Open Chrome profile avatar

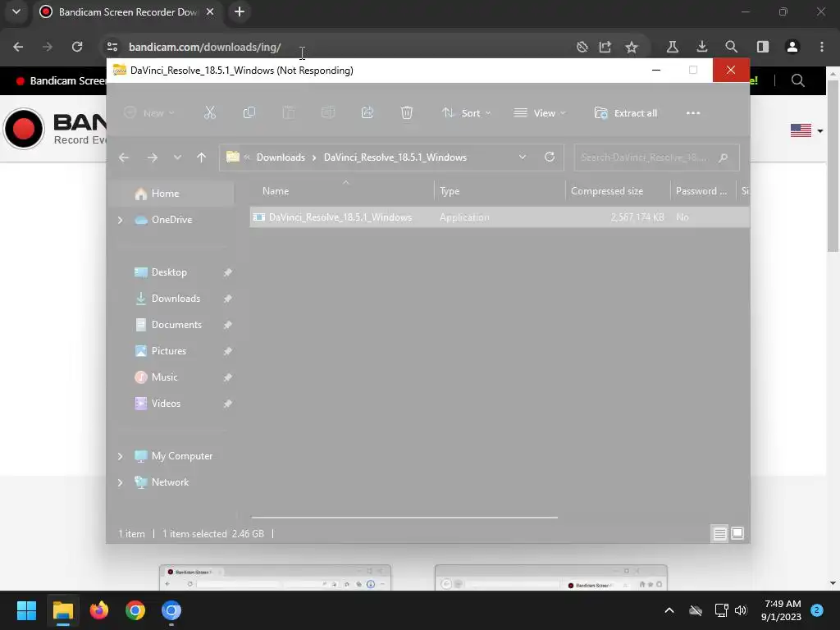(792, 47)
